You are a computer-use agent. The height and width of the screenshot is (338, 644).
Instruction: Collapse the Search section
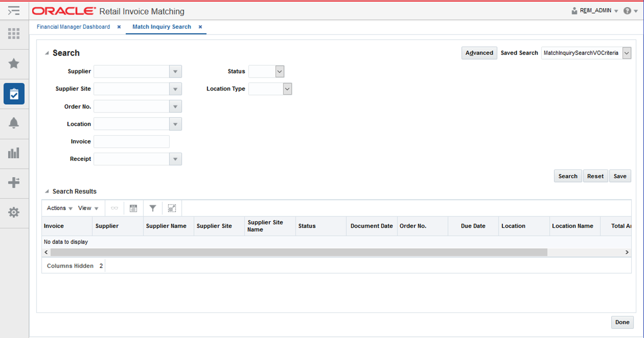click(47, 52)
